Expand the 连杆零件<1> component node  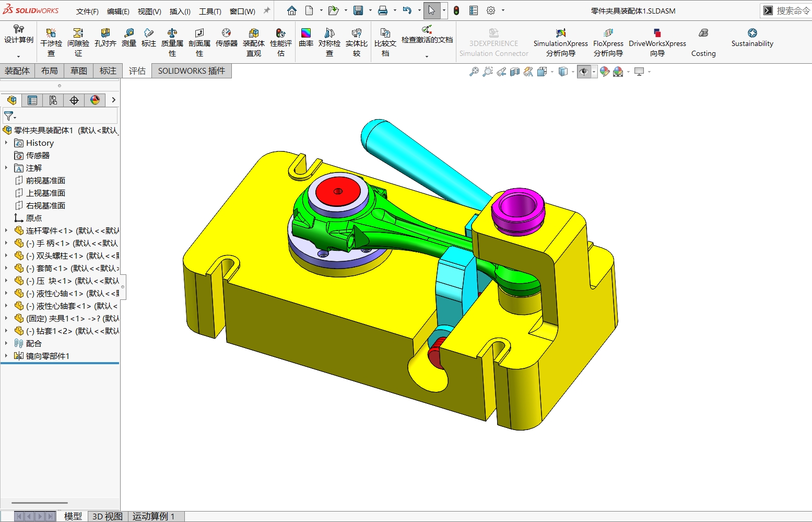click(x=6, y=230)
